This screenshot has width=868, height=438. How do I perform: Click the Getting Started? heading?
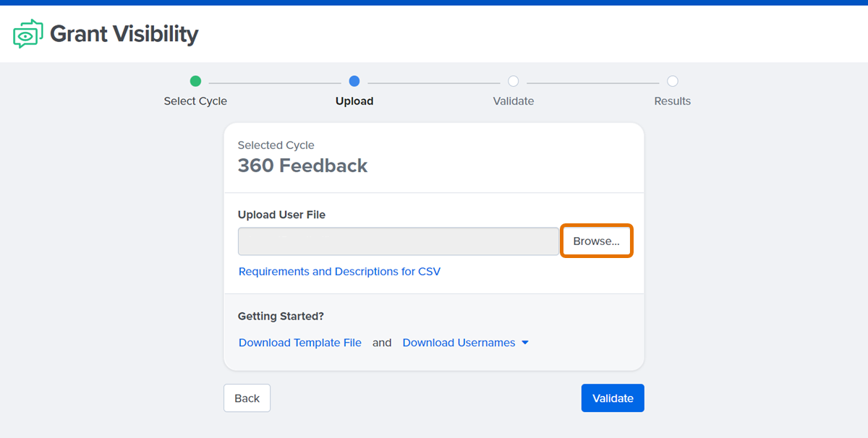[x=281, y=317]
